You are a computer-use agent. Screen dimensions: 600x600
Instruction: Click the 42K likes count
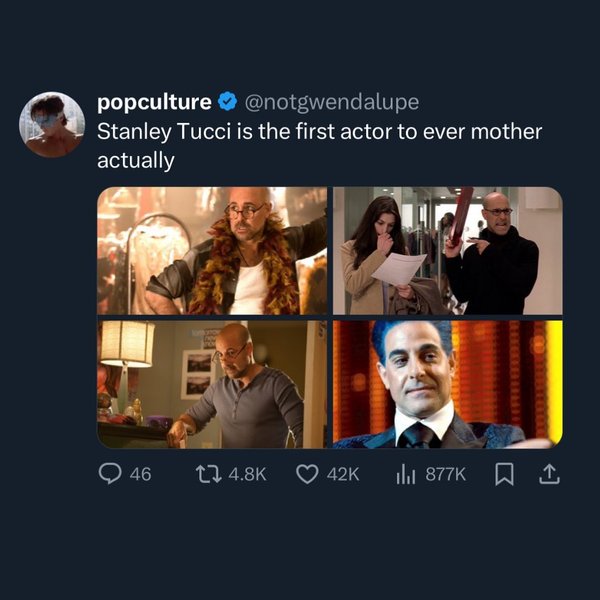pos(342,475)
